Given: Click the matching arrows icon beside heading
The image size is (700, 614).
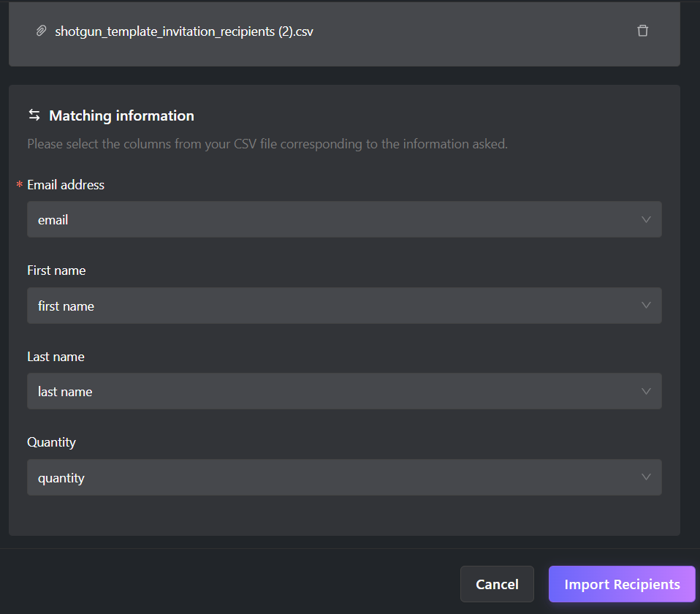Looking at the screenshot, I should tap(34, 115).
